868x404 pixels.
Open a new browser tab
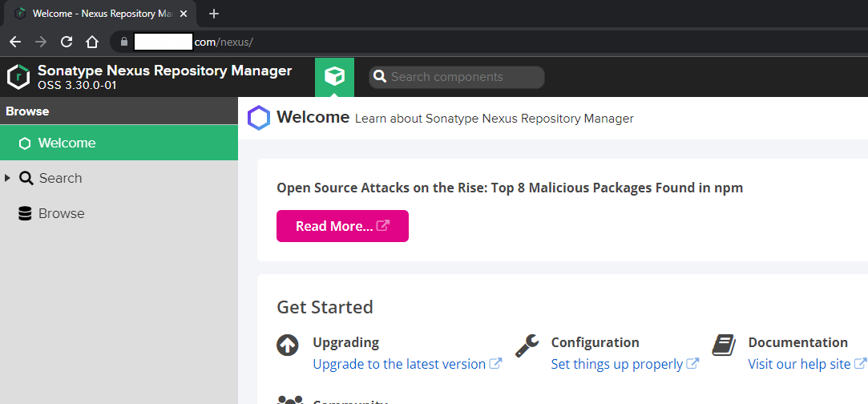214,14
